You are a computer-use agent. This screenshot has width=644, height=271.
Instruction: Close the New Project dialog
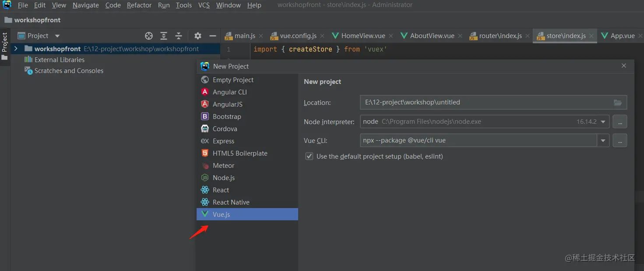(624, 66)
